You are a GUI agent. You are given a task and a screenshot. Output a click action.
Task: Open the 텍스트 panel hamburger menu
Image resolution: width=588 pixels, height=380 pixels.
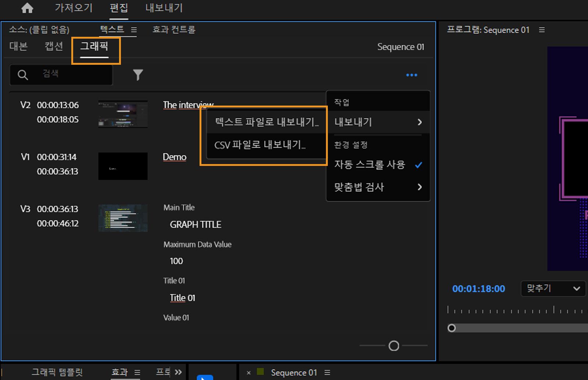click(x=134, y=30)
